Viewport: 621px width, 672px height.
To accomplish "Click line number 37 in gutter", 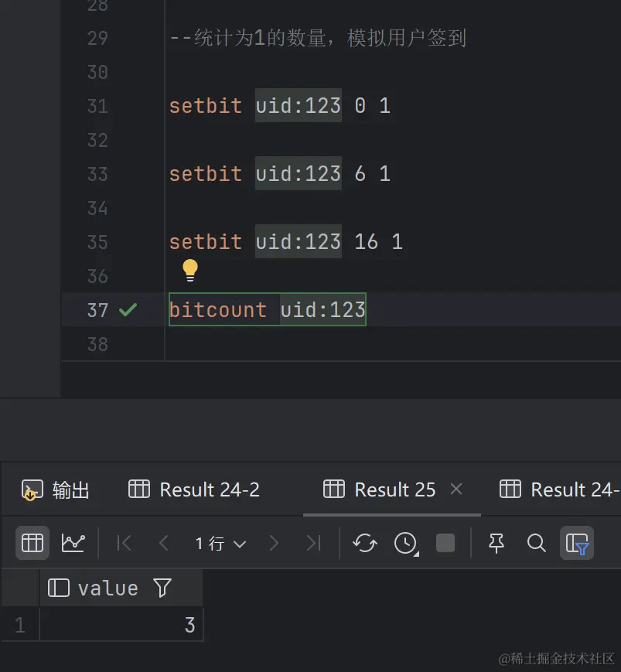I will click(x=97, y=310).
